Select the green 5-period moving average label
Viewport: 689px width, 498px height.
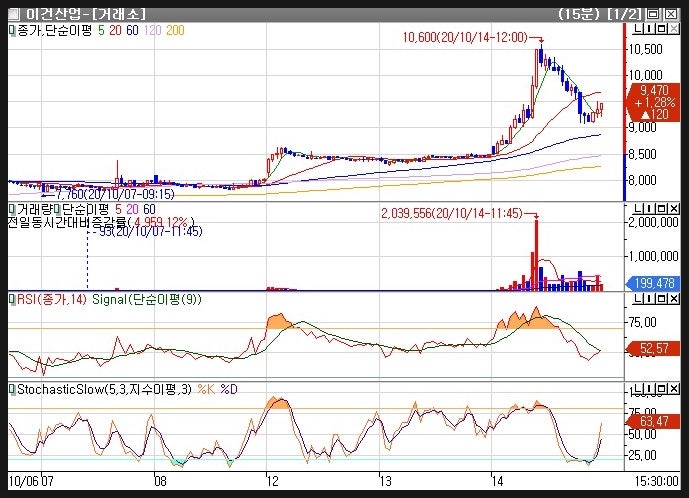pyautogui.click(x=102, y=30)
